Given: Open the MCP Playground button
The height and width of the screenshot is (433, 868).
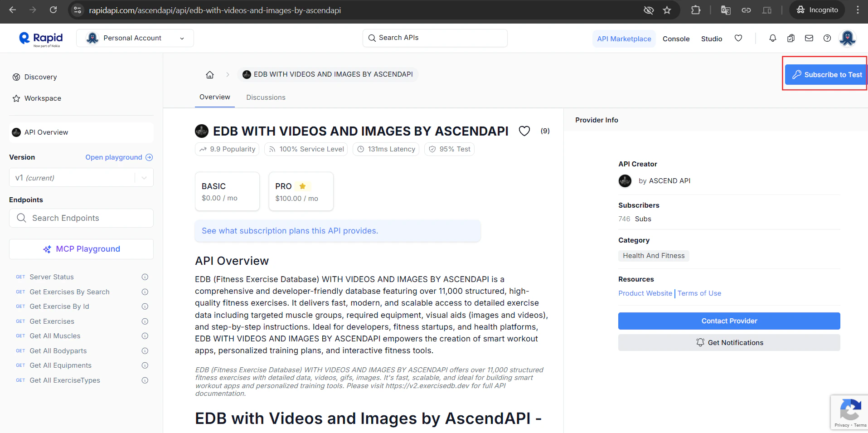Looking at the screenshot, I should [81, 249].
